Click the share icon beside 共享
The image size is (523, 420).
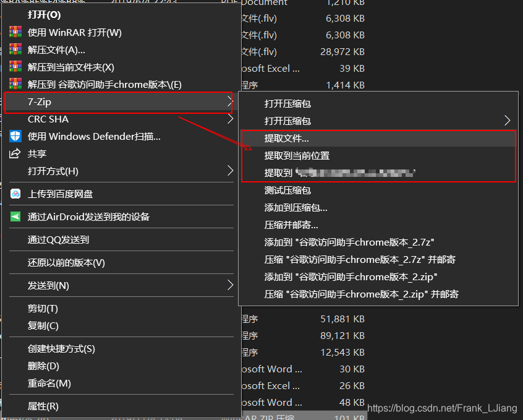coord(15,153)
